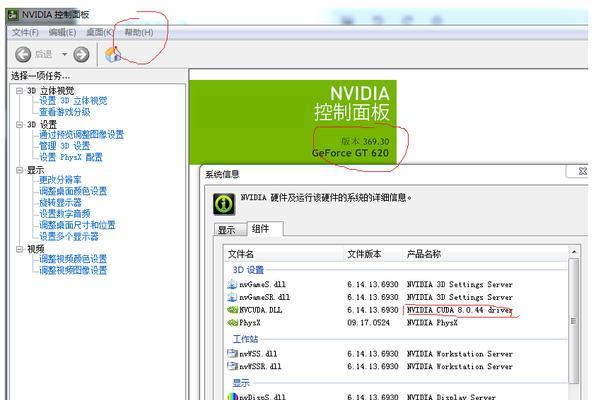Select 调整桌面颜色设置 in task tree
The image size is (596, 400).
(73, 191)
